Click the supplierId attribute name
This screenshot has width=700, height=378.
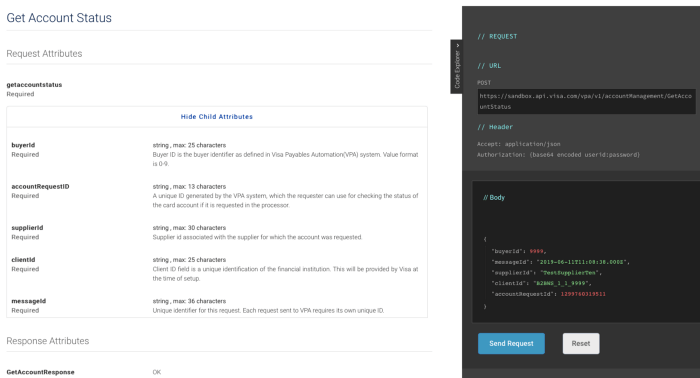click(x=27, y=228)
